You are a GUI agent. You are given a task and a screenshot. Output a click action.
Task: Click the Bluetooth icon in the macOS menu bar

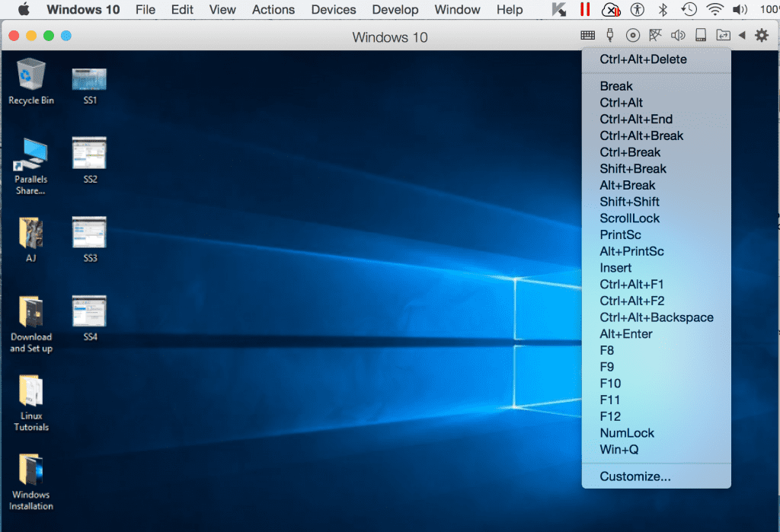[x=663, y=10]
